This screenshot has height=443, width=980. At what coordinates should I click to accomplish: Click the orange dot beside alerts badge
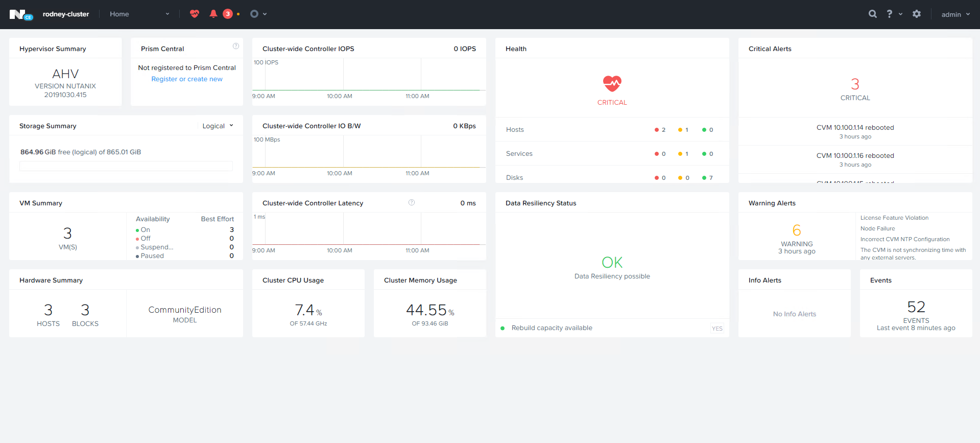click(x=238, y=14)
